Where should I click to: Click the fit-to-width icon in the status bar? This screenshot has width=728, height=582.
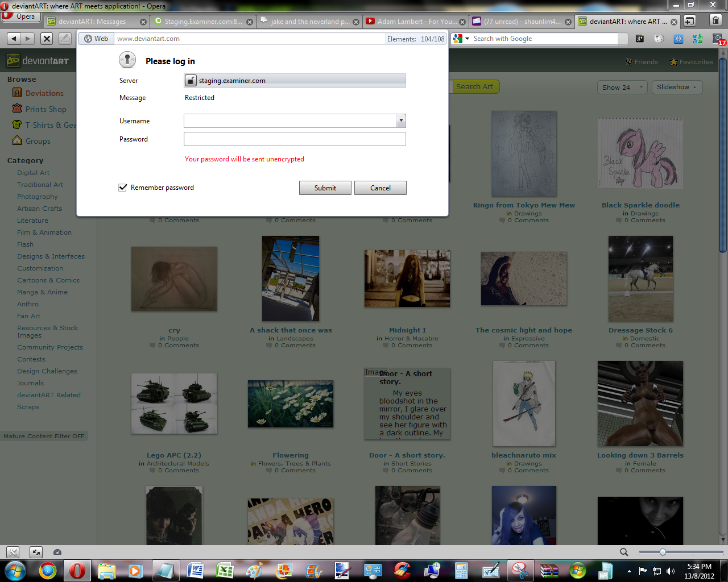pos(36,552)
